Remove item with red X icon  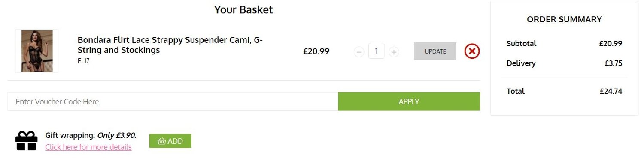pos(472,51)
